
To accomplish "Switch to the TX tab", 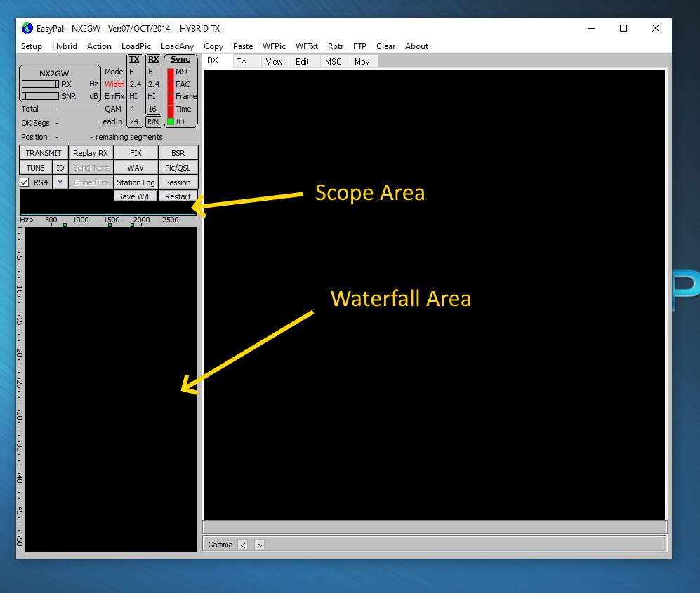I will 242,62.
